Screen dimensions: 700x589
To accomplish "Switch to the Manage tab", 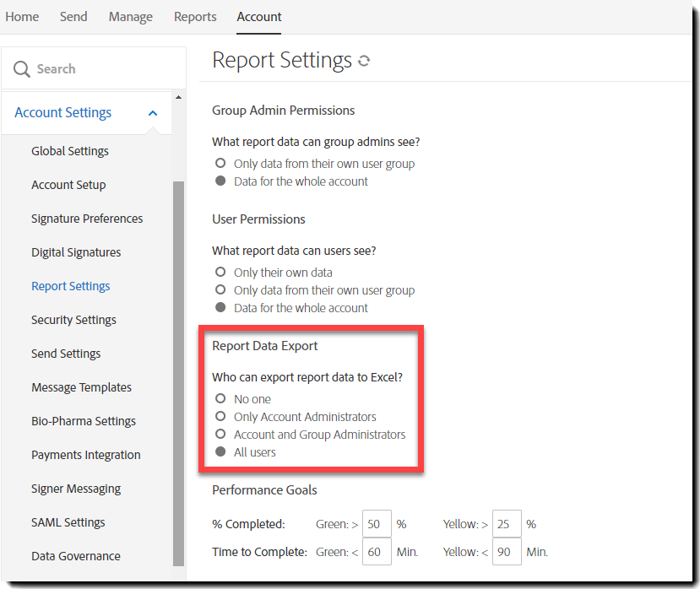I will (x=130, y=16).
